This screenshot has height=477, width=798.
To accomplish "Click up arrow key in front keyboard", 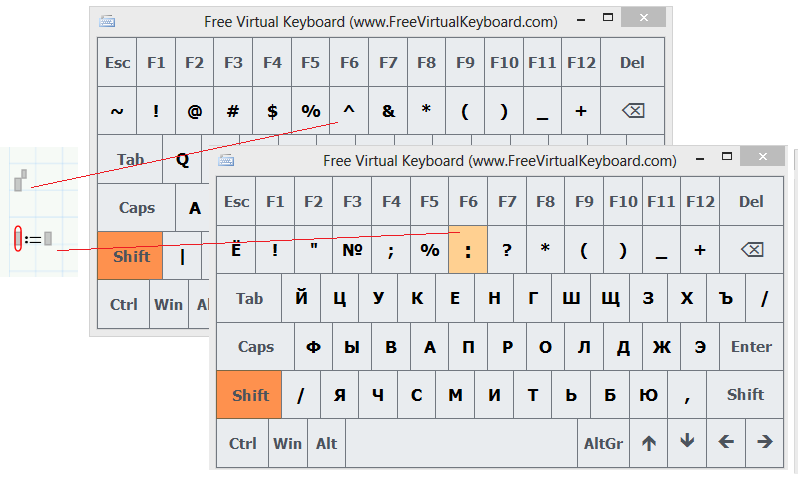I will click(x=648, y=443).
